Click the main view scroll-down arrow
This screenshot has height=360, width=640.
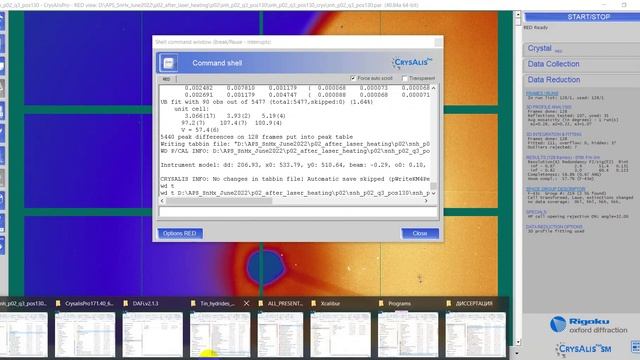[x=518, y=342]
